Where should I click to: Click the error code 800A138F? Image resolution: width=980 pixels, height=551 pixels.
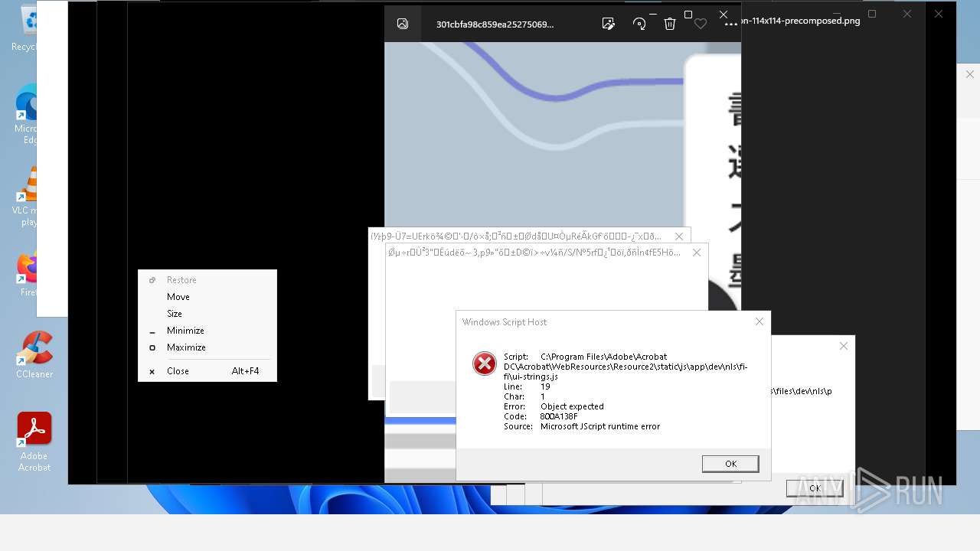pyautogui.click(x=559, y=416)
